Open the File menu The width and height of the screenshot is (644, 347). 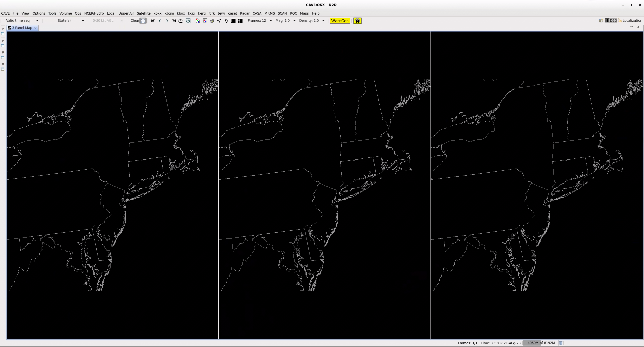tap(15, 13)
